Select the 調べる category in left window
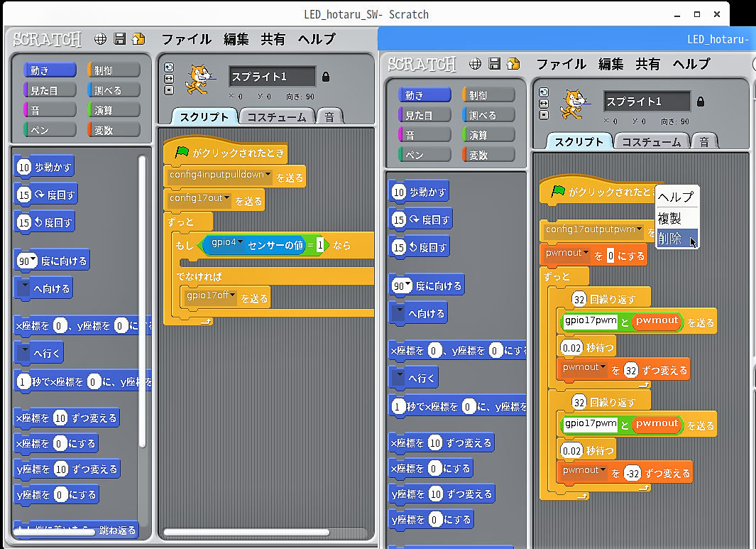Viewport: 756px width, 549px height. coord(114,90)
